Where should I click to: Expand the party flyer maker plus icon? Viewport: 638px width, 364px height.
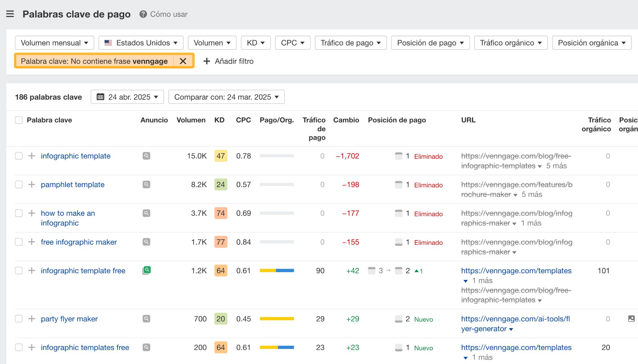click(x=31, y=319)
